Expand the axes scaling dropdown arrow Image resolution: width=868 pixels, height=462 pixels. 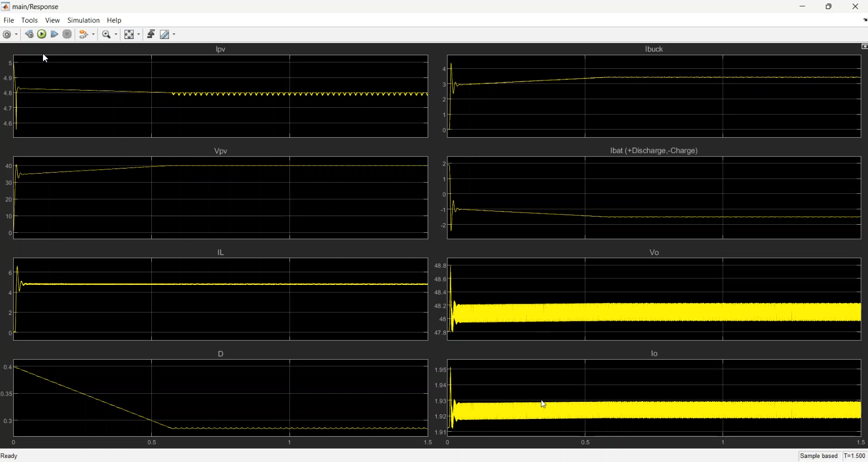tap(139, 34)
